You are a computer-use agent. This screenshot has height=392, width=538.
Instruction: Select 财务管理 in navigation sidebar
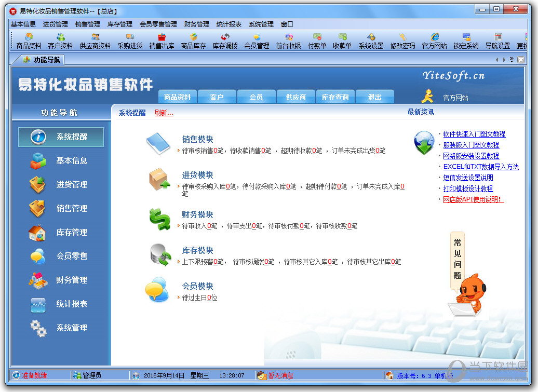point(61,280)
